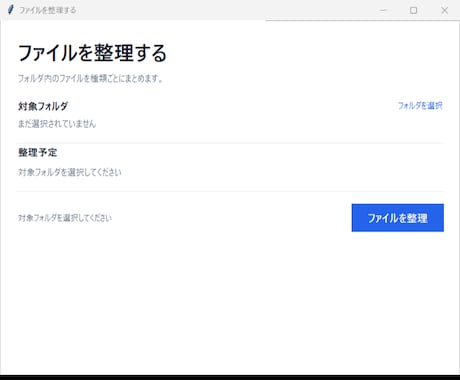Click the feather app icon in title bar
460x380 pixels.
[x=10, y=10]
